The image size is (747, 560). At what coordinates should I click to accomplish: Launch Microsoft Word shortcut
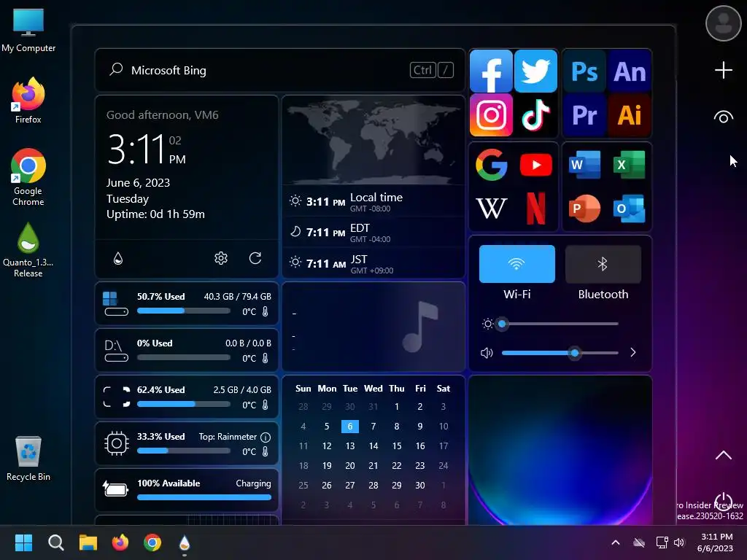pos(584,165)
